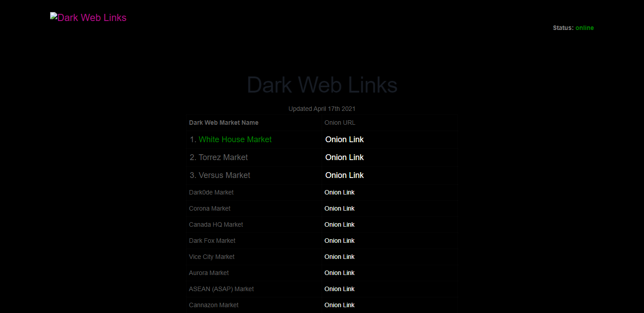644x313 pixels.
Task: Open Onion Link for Cannazon Market
Action: (339, 305)
